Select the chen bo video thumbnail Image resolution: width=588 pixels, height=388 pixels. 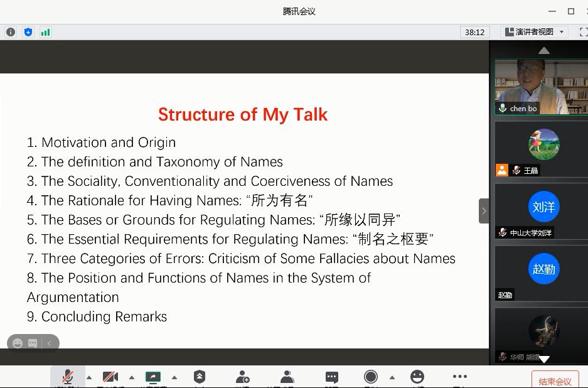(541, 87)
